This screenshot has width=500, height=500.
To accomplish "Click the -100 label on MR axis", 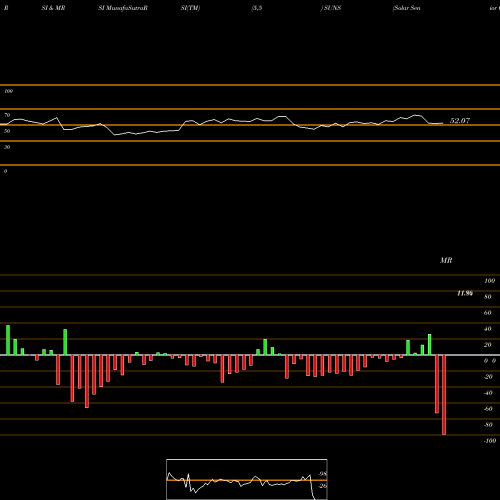I will [x=490, y=441].
